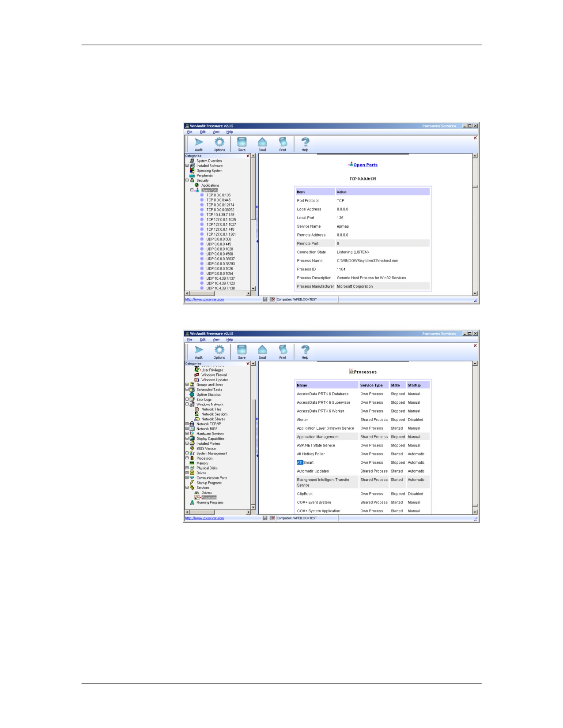Expand the Hardware Devices node
Image resolution: width=563 pixels, height=728 pixels.
187,433
